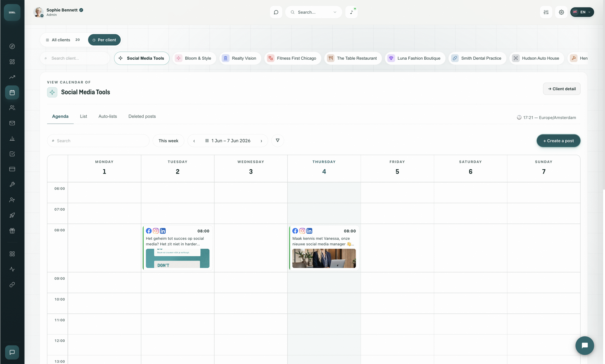Click Sophie Bennett's profile avatar
This screenshot has height=364, width=605.
38,12
